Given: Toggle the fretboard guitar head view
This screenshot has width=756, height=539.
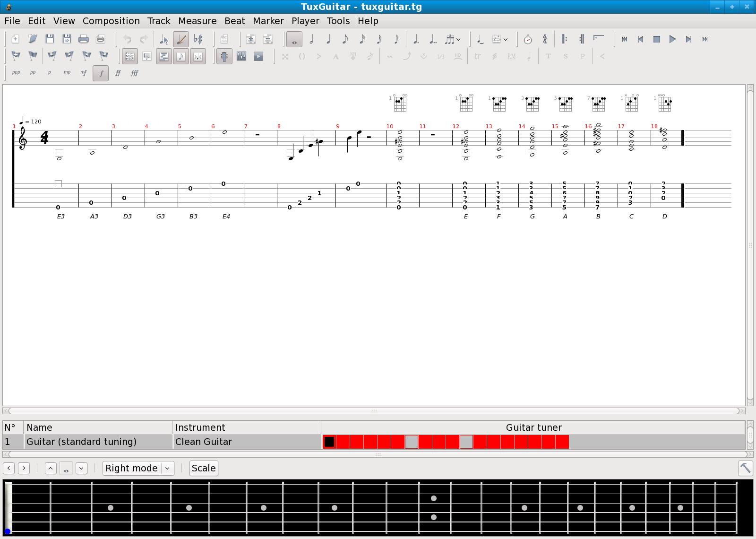Looking at the screenshot, I should coord(224,56).
